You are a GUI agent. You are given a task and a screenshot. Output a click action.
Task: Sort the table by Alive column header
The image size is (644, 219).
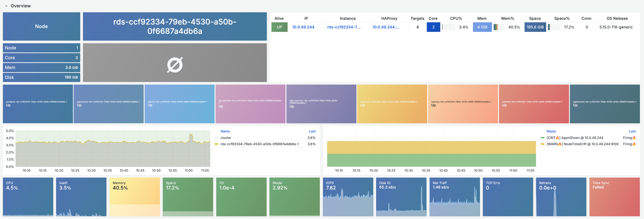point(279,18)
